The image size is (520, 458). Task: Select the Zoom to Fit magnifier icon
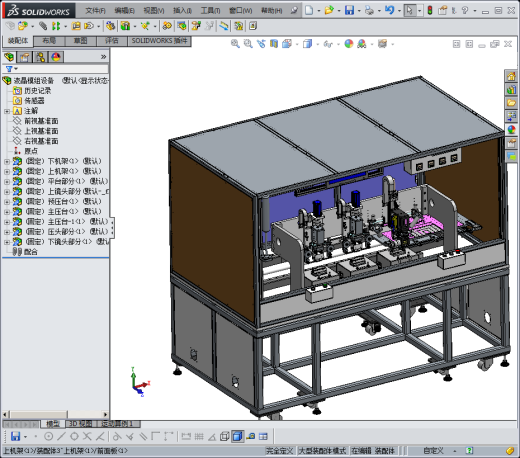pyautogui.click(x=235, y=44)
